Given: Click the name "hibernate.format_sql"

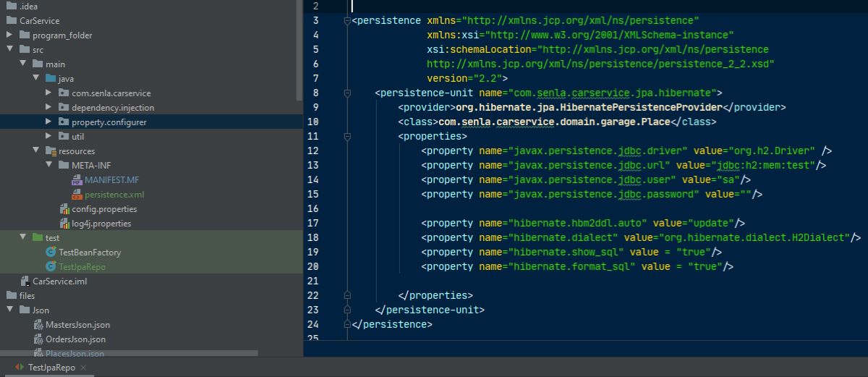Looking at the screenshot, I should click(572, 266).
